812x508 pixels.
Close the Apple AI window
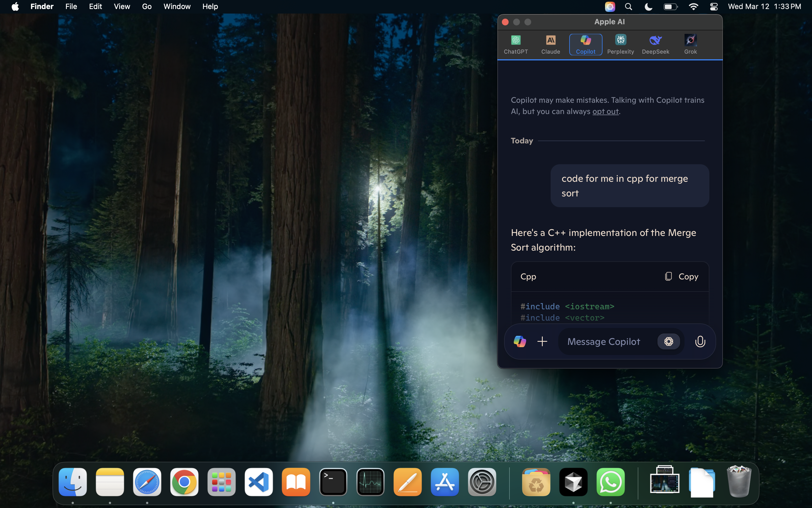coord(505,22)
